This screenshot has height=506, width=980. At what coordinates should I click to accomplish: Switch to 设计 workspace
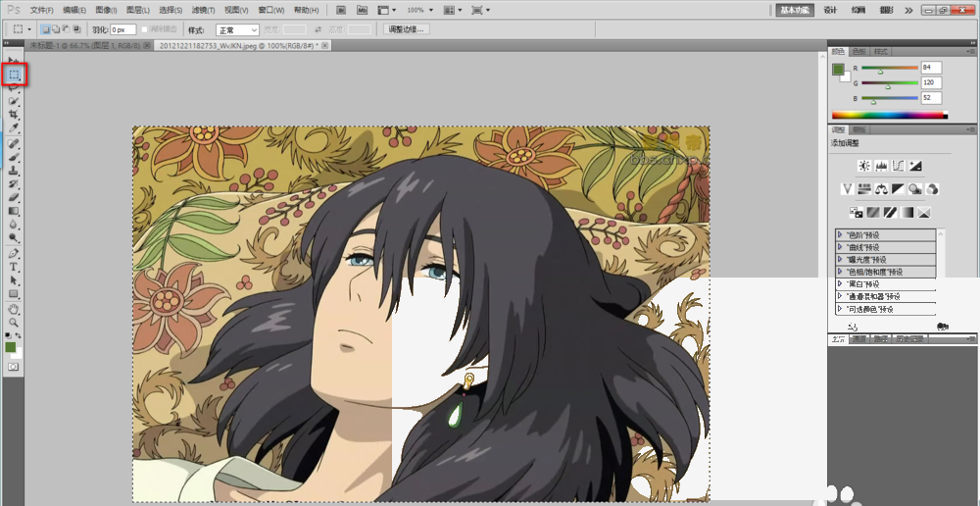pyautogui.click(x=830, y=10)
